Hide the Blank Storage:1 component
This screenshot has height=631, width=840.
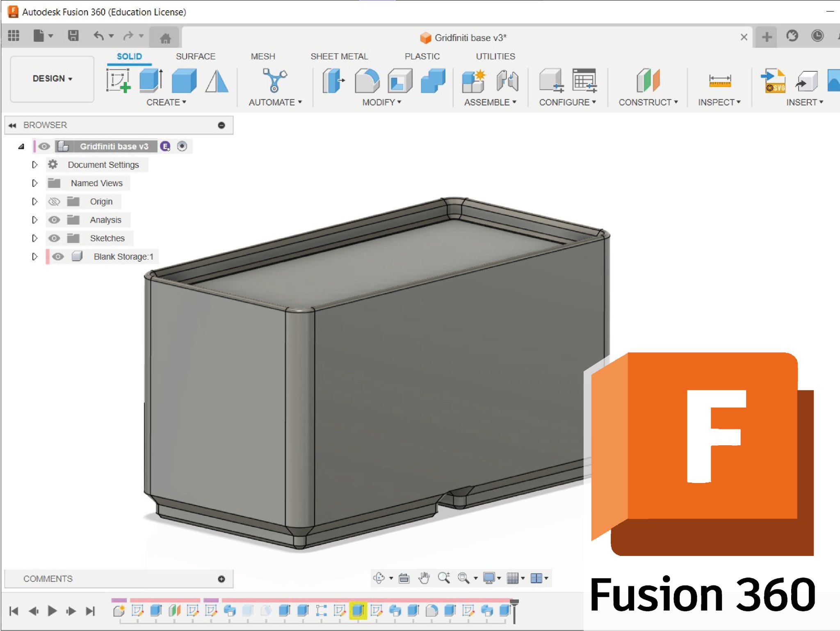58,257
